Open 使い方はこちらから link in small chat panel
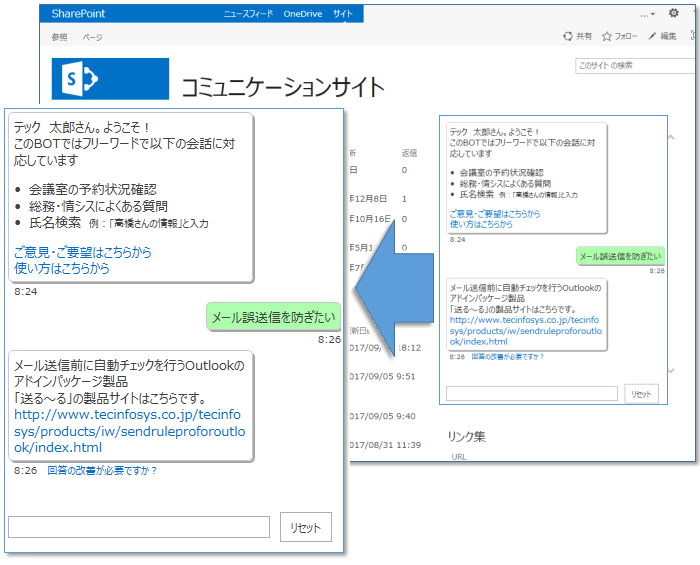The width and height of the screenshot is (700, 565). tap(481, 224)
